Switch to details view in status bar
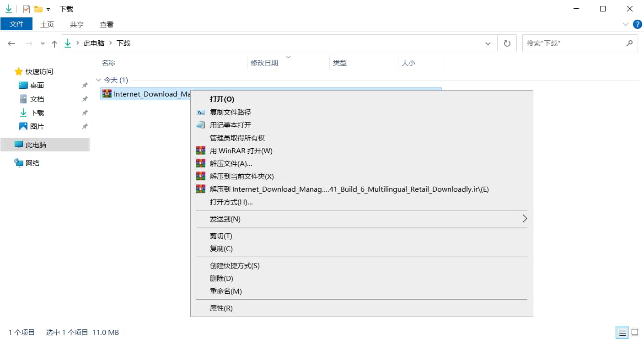This screenshot has width=644, height=339. [622, 332]
